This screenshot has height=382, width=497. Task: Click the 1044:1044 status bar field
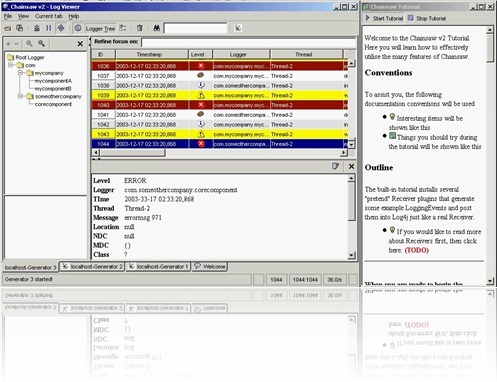tap(305, 280)
